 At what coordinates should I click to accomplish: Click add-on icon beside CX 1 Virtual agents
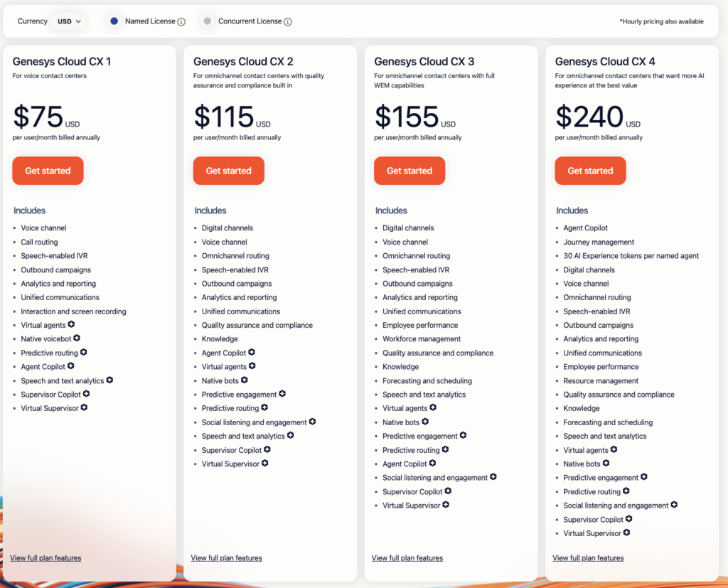pyautogui.click(x=72, y=325)
